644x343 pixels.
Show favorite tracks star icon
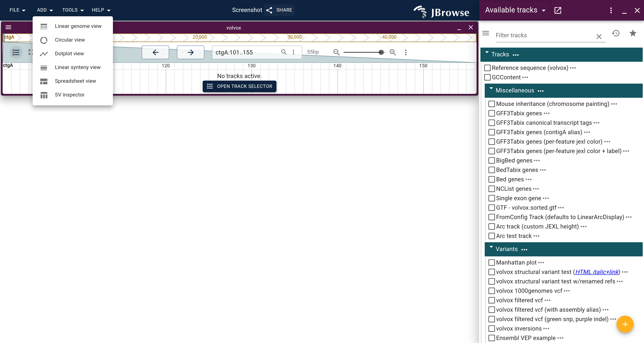tap(633, 33)
